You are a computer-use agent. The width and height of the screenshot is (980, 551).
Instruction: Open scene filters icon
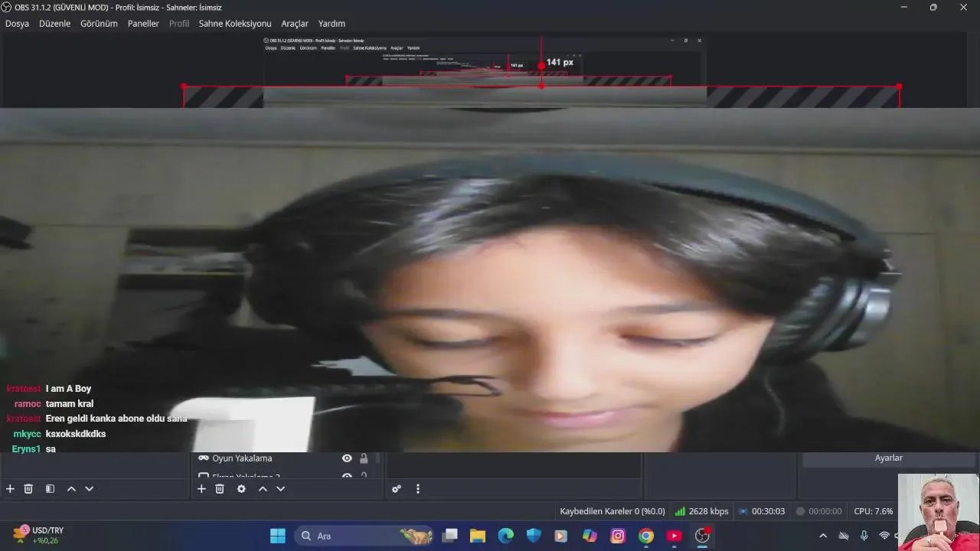click(50, 488)
